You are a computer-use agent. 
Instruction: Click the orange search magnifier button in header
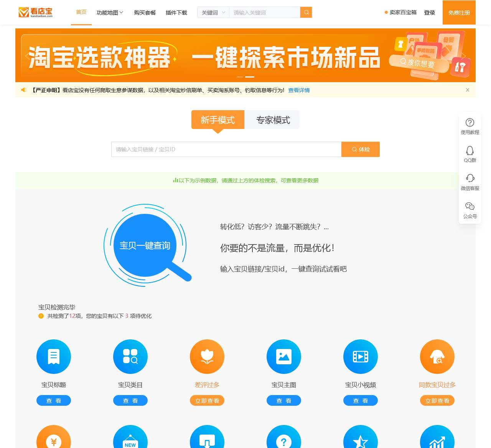pyautogui.click(x=306, y=12)
